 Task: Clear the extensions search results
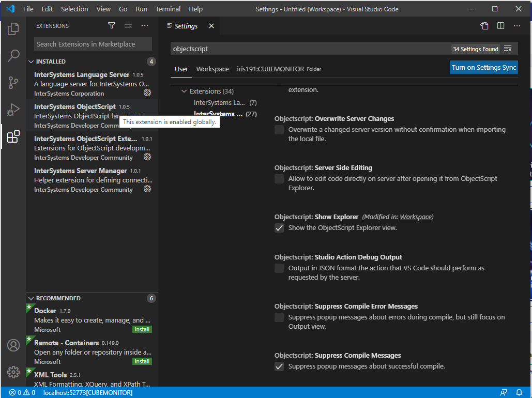[x=128, y=25]
